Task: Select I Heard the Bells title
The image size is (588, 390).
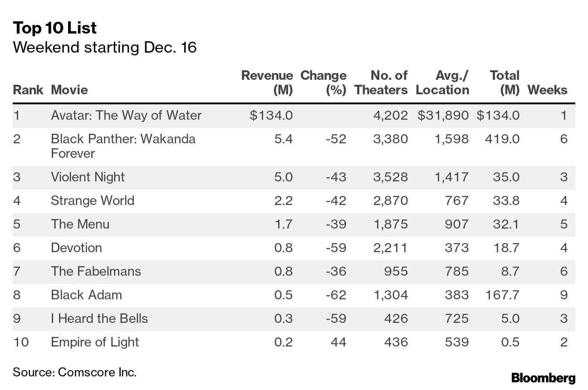Action: pyautogui.click(x=99, y=318)
